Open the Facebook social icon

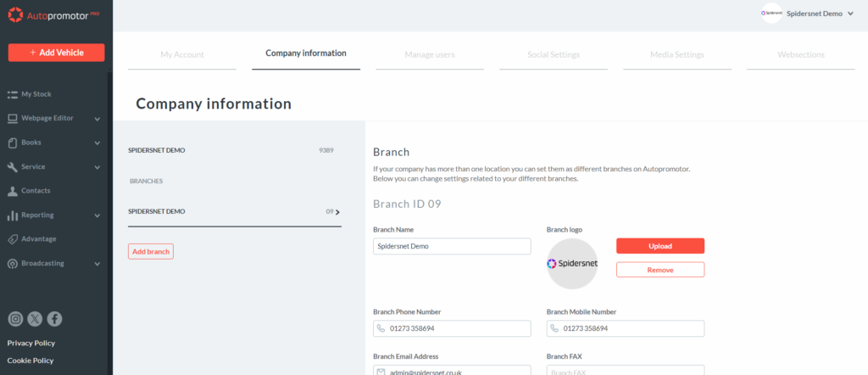click(x=54, y=319)
